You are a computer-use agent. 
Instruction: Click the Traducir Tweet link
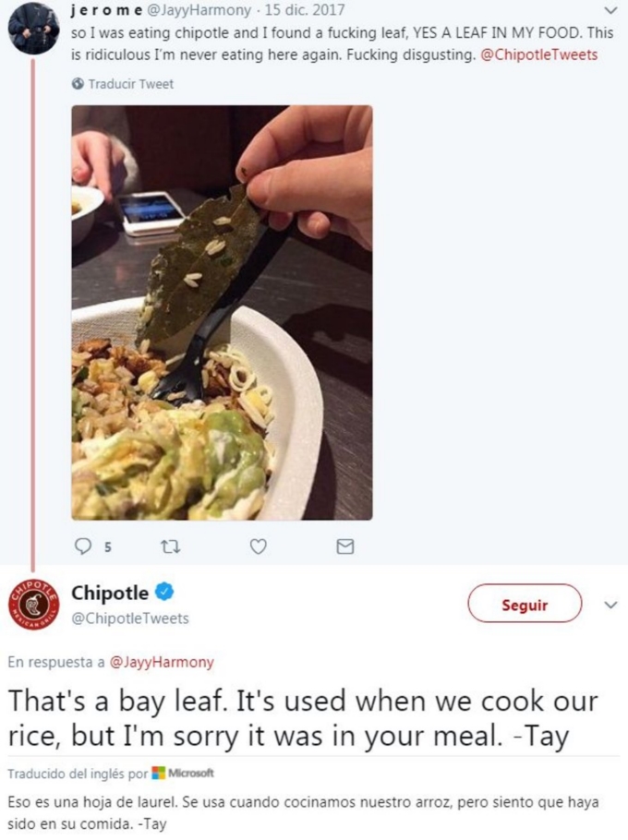tap(131, 84)
